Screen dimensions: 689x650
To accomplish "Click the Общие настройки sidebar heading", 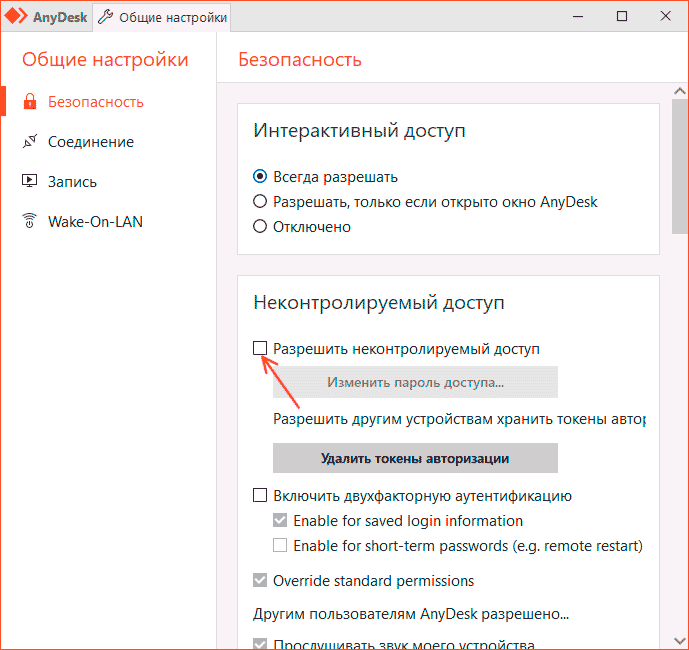I will tap(105, 60).
